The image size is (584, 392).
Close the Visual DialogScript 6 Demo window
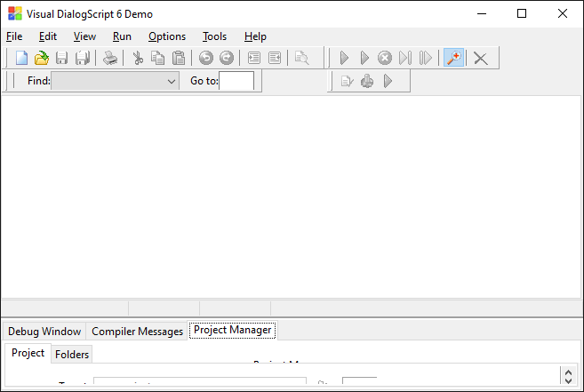coord(563,14)
